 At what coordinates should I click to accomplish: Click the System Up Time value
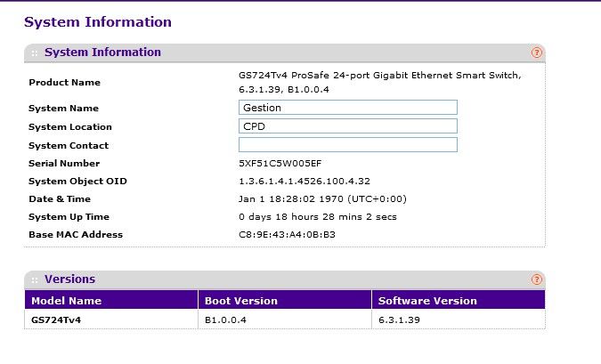tap(317, 217)
